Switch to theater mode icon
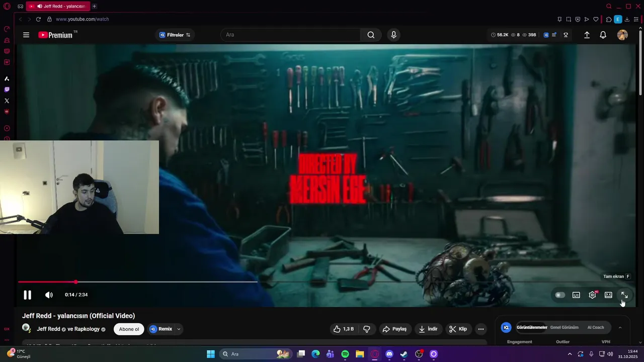 (608, 295)
